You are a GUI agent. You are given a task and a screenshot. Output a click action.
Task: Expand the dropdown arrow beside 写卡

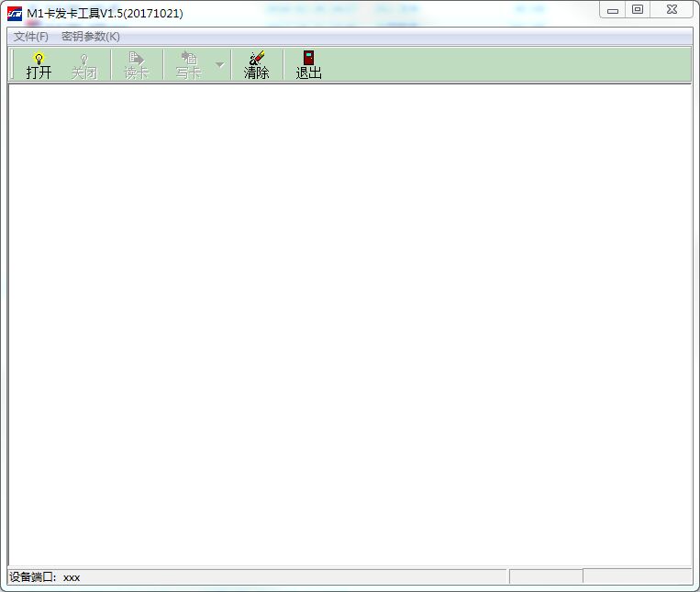point(219,65)
